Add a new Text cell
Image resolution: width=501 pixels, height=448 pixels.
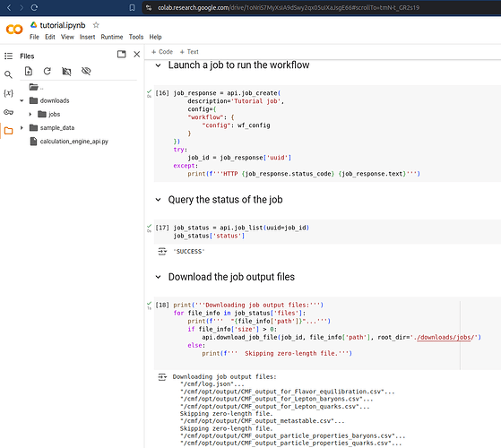click(x=189, y=52)
